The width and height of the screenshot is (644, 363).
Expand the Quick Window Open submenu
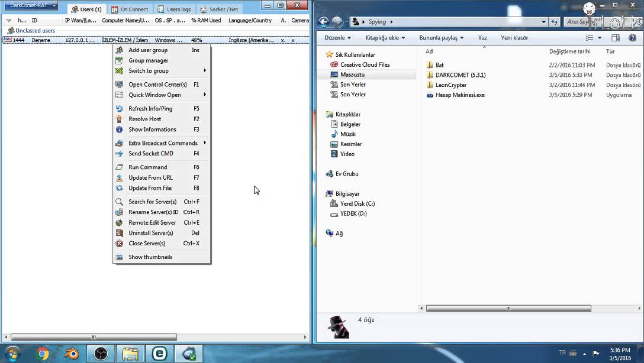tap(205, 95)
